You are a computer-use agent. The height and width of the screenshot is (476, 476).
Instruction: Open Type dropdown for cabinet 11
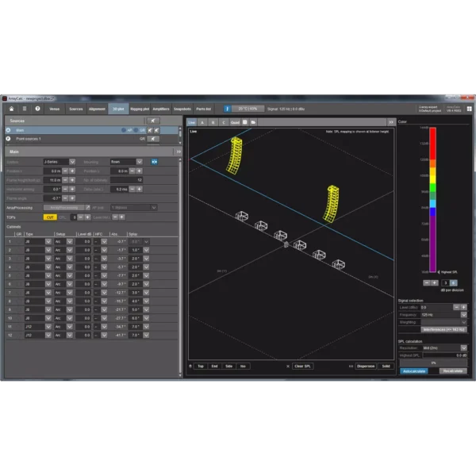point(48,327)
